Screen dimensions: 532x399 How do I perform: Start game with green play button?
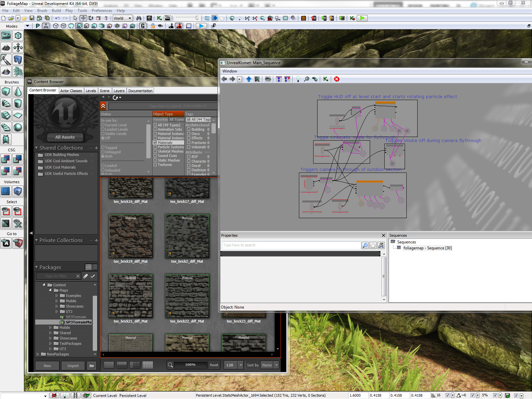(362, 18)
